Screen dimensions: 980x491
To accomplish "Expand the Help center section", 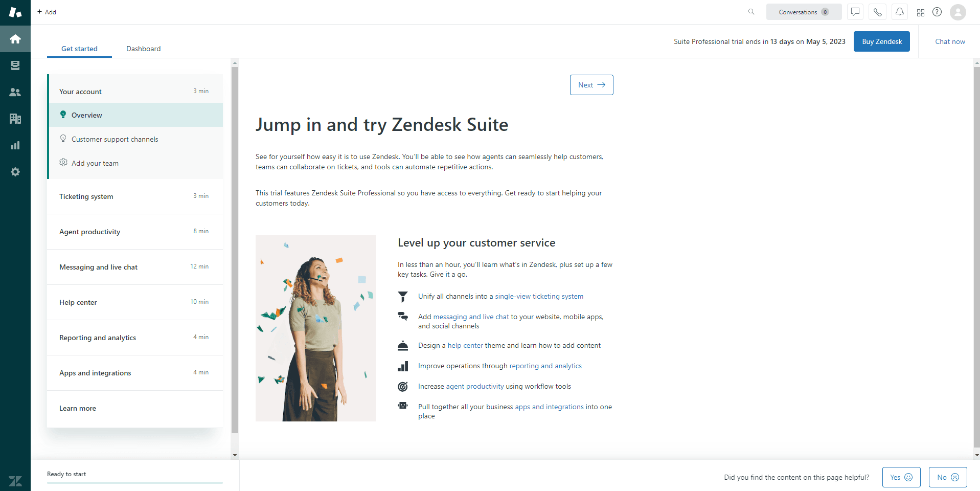I will click(135, 302).
